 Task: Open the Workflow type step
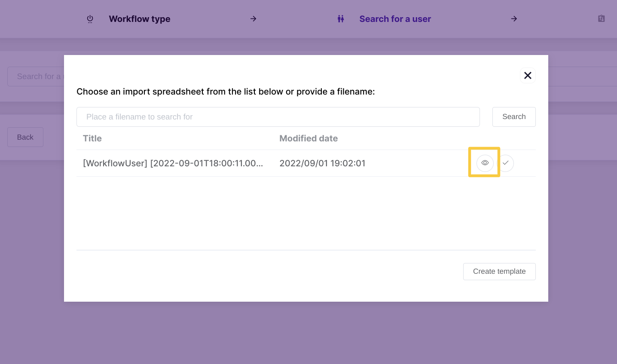pos(140,19)
